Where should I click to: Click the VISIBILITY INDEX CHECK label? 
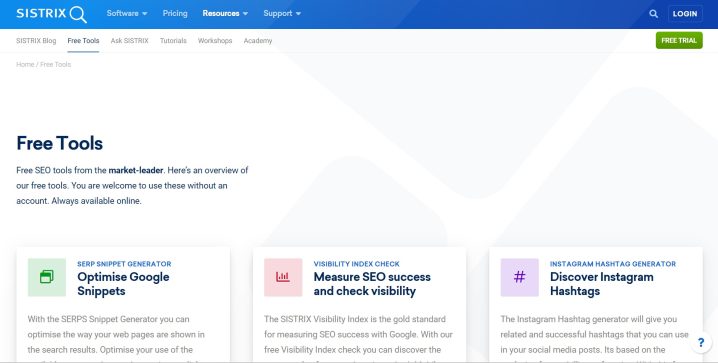click(x=356, y=264)
